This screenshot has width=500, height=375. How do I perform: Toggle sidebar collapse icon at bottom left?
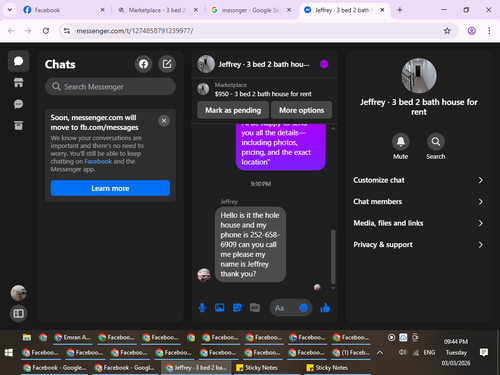[x=18, y=313]
